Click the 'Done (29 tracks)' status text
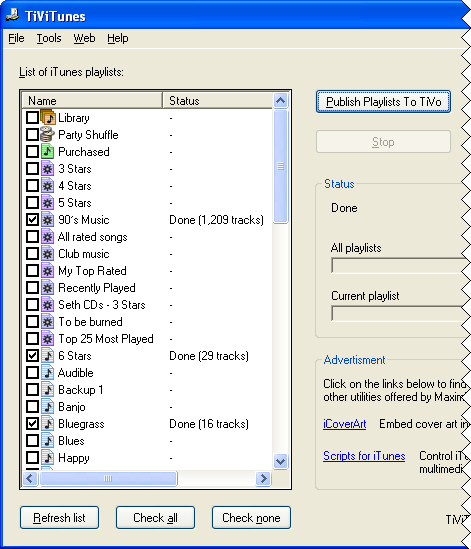 209,356
